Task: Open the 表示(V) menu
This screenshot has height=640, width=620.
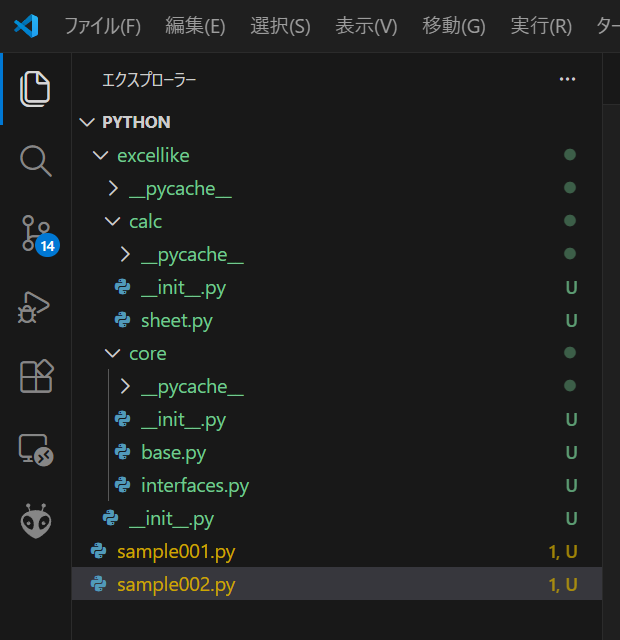Action: pyautogui.click(x=365, y=26)
